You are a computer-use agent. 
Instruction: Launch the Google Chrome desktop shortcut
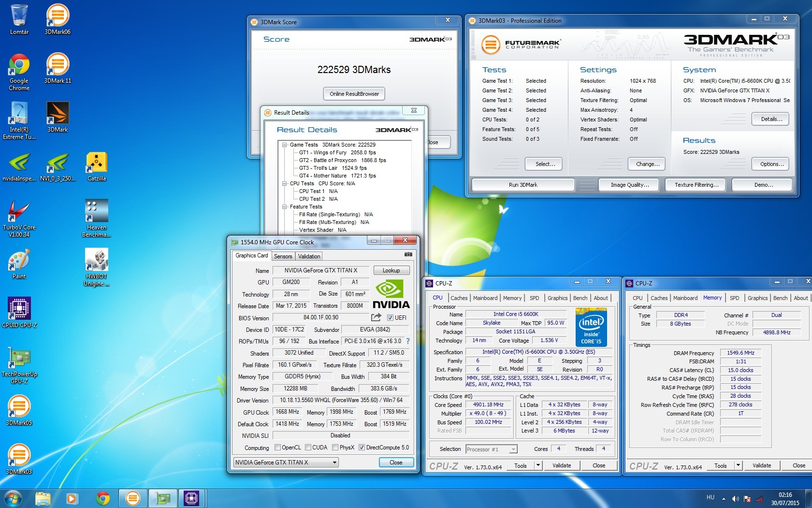(x=19, y=72)
